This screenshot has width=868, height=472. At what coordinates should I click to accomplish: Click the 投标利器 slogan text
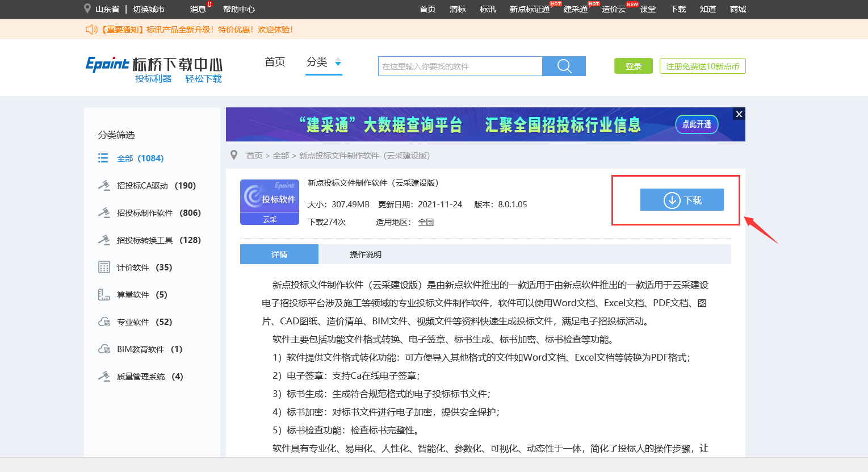tap(153, 79)
